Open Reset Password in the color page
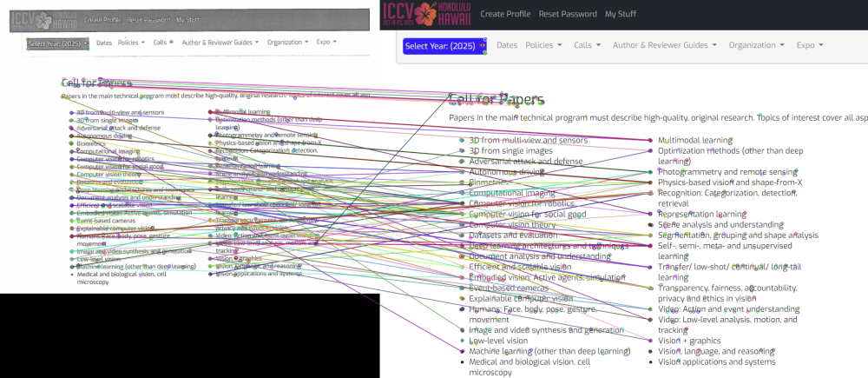 pyautogui.click(x=568, y=14)
